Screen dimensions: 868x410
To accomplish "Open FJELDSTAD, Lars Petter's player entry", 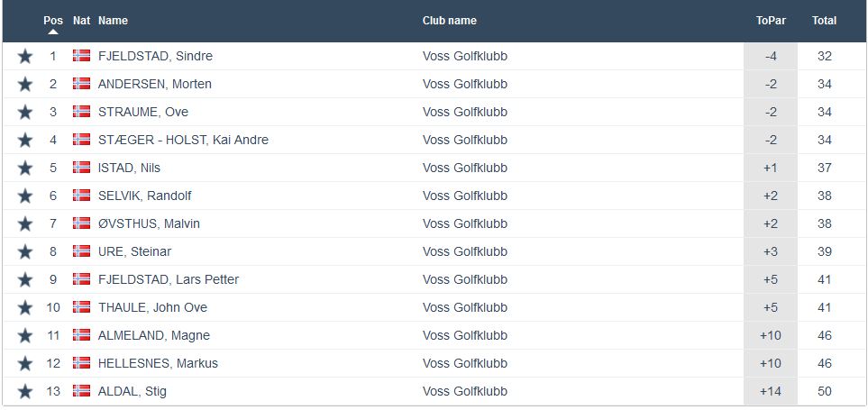I will tap(169, 279).
